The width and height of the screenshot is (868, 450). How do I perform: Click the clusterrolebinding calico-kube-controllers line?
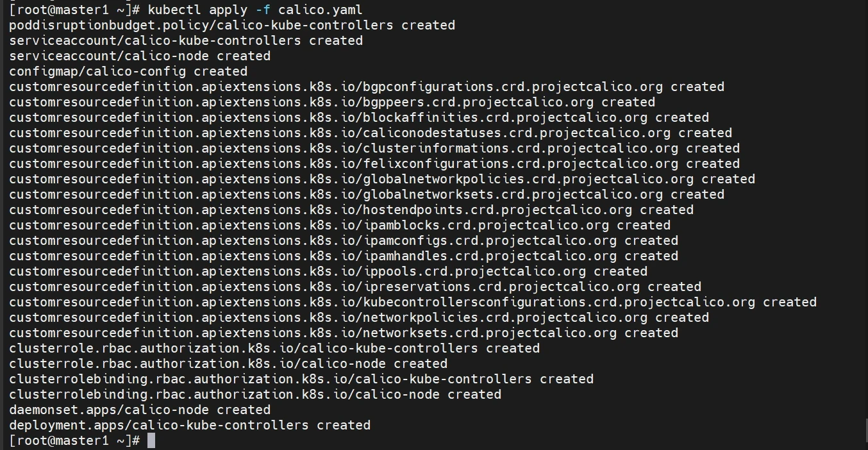[301, 379]
